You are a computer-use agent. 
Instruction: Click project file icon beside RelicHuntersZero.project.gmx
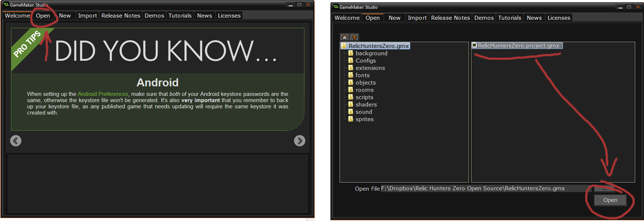pyautogui.click(x=474, y=45)
